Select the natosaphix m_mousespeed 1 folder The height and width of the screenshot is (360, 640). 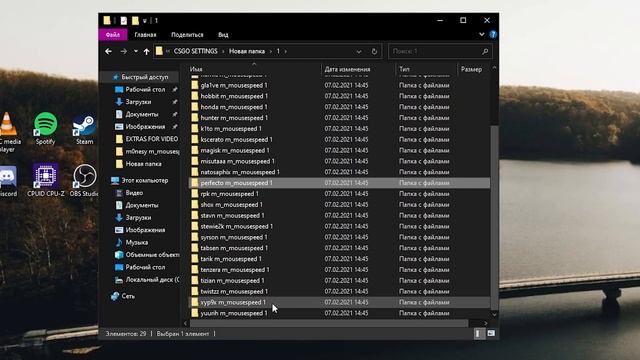click(240, 172)
